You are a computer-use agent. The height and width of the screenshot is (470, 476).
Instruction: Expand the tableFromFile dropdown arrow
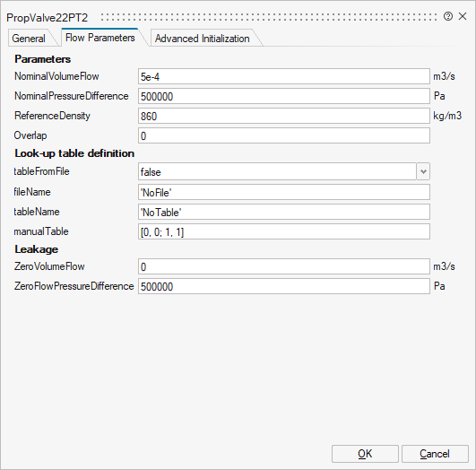423,171
